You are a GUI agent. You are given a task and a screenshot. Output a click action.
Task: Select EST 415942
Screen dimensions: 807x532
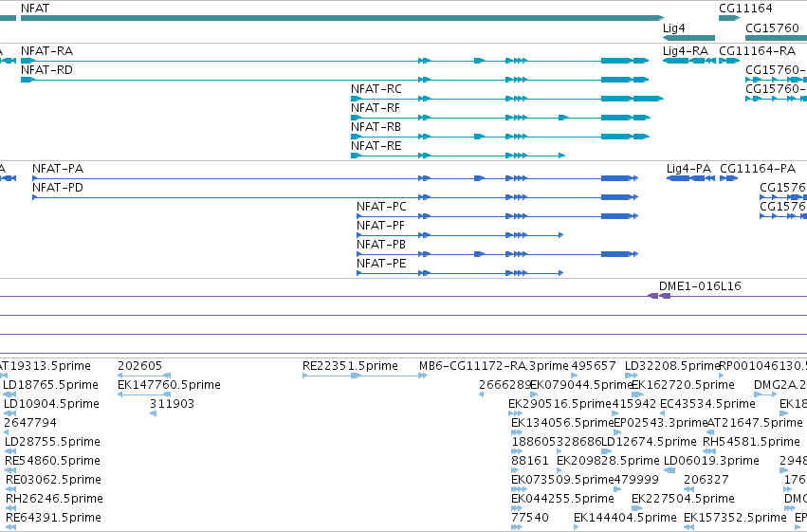click(x=634, y=404)
